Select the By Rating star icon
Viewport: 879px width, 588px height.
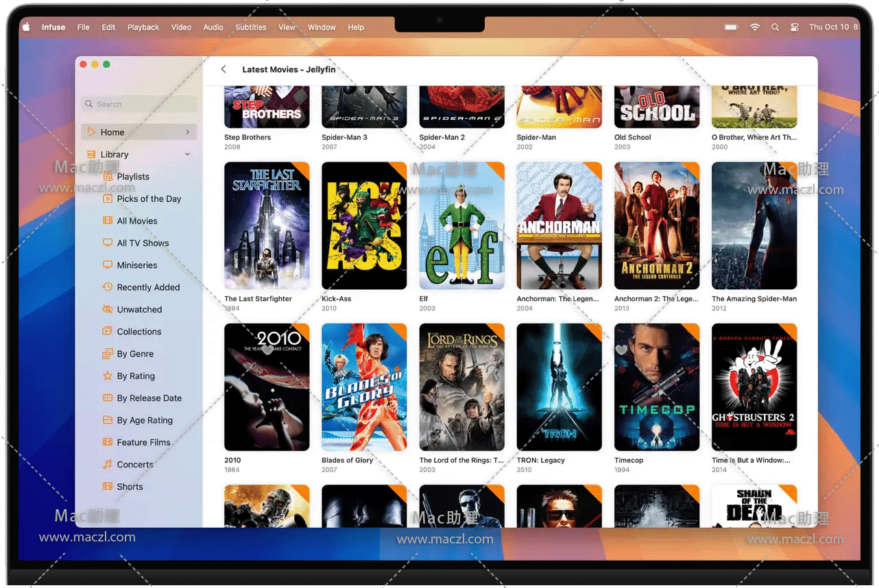(x=107, y=376)
